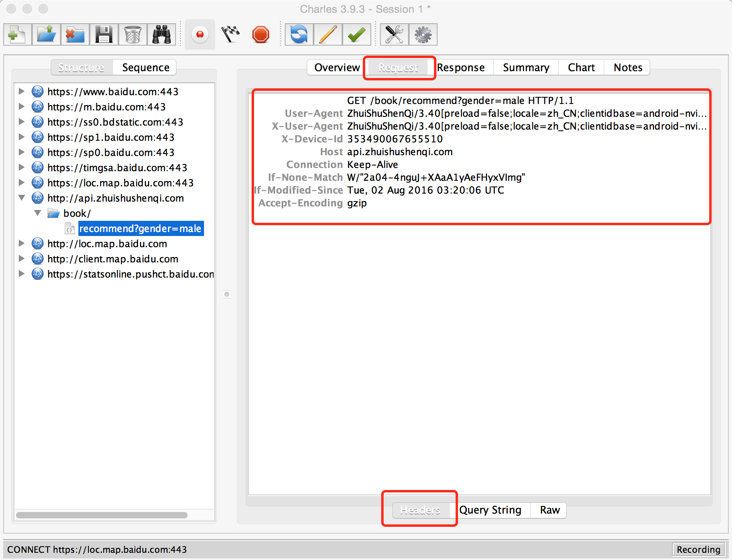Open Find using the binoculars icon
732x560 pixels.
(x=162, y=35)
